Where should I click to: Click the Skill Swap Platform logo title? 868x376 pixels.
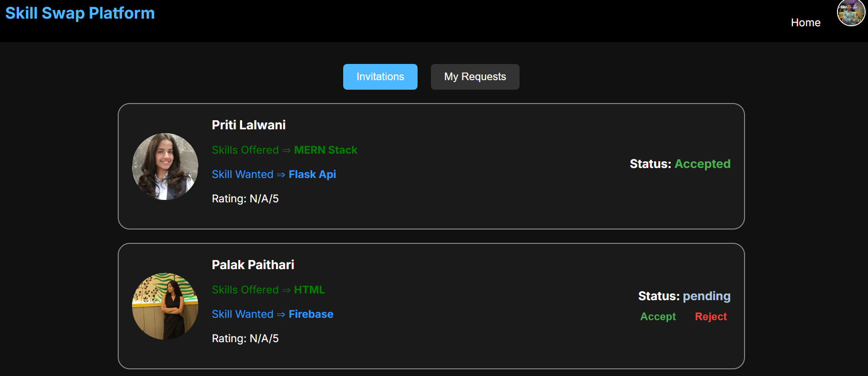[x=80, y=13]
